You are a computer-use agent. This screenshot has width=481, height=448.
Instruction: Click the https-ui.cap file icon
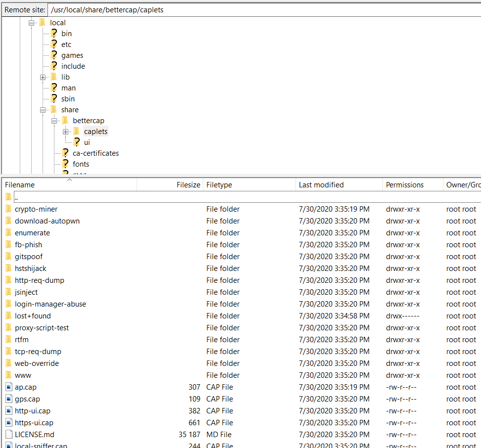click(x=9, y=423)
